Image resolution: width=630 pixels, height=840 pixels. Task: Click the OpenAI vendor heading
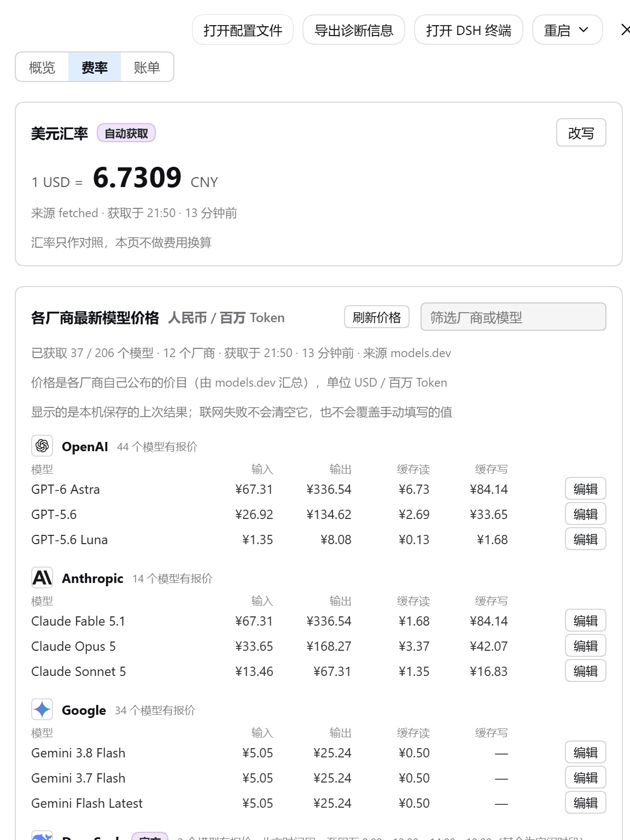point(85,447)
